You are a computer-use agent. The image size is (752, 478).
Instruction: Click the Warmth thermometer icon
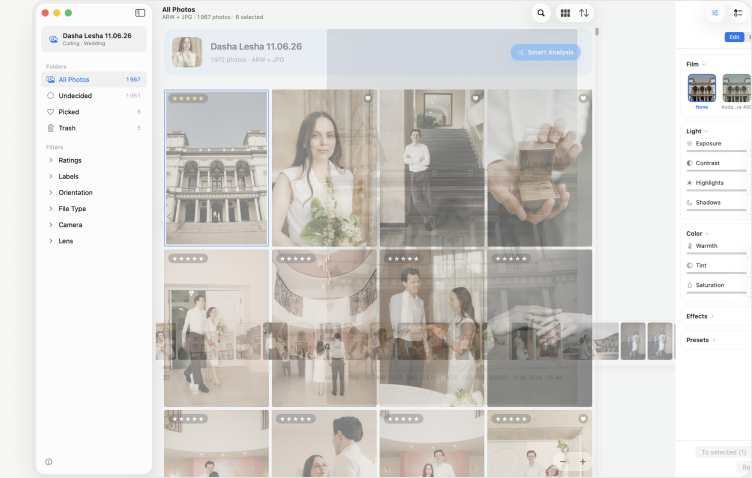click(690, 245)
